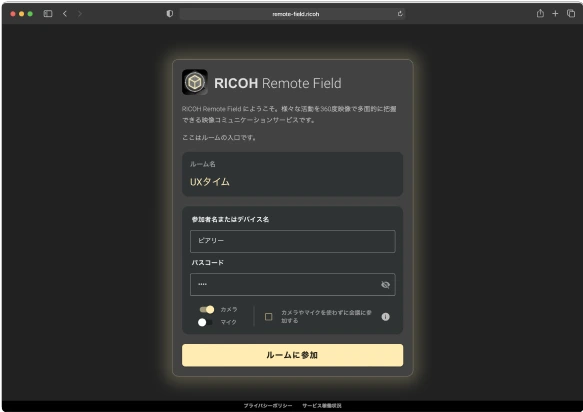Image resolution: width=583 pixels, height=412 pixels.
Task: Click the remote-field.ricoh address bar
Action: [x=292, y=14]
